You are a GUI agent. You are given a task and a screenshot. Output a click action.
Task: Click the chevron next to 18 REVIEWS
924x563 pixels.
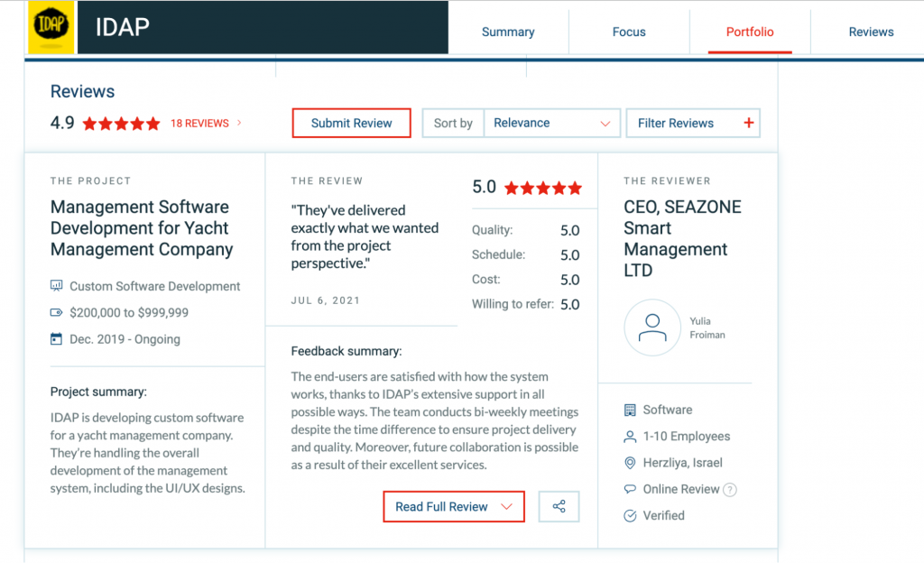pos(239,123)
